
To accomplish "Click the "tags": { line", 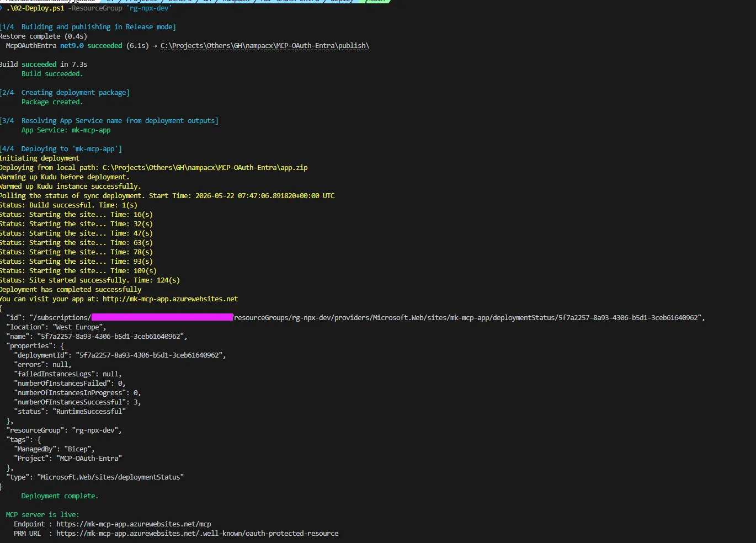I will [x=23, y=440].
